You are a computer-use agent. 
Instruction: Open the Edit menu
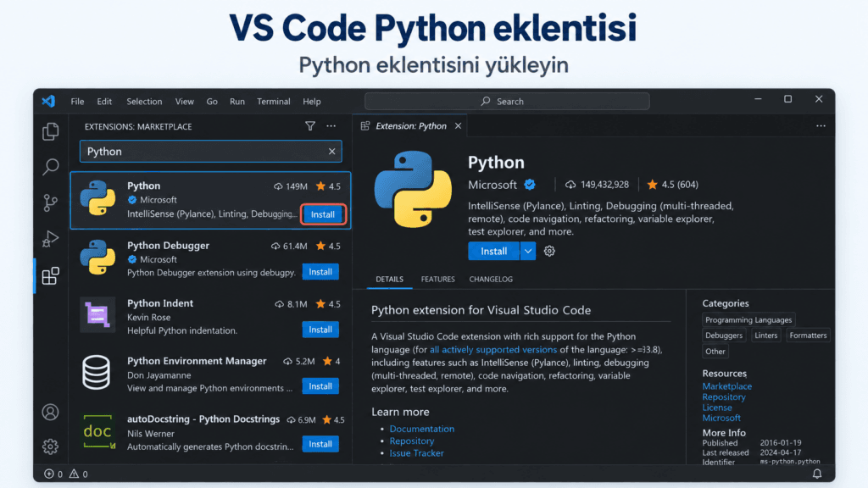(104, 102)
